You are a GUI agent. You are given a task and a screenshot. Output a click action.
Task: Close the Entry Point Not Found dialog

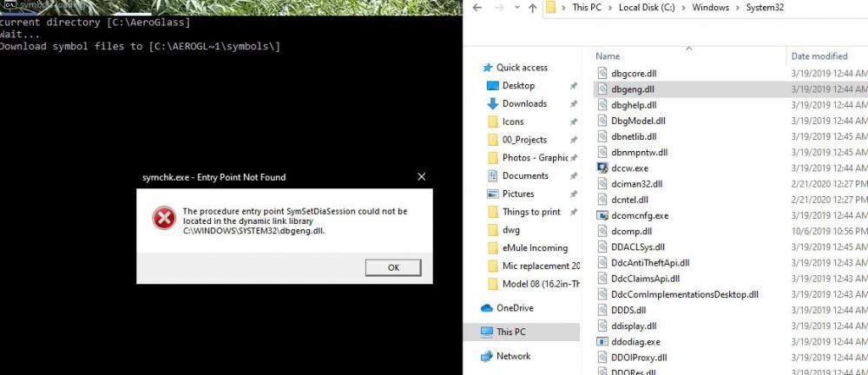point(421,177)
